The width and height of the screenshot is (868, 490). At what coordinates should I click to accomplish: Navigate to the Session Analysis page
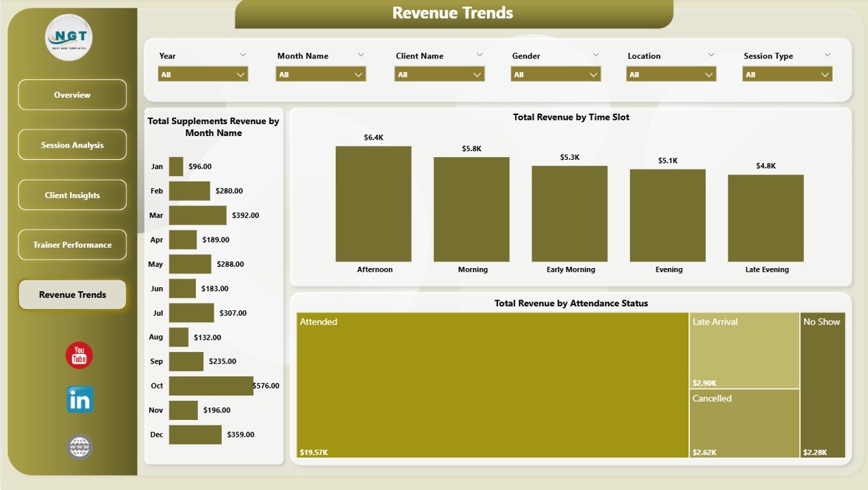[71, 144]
